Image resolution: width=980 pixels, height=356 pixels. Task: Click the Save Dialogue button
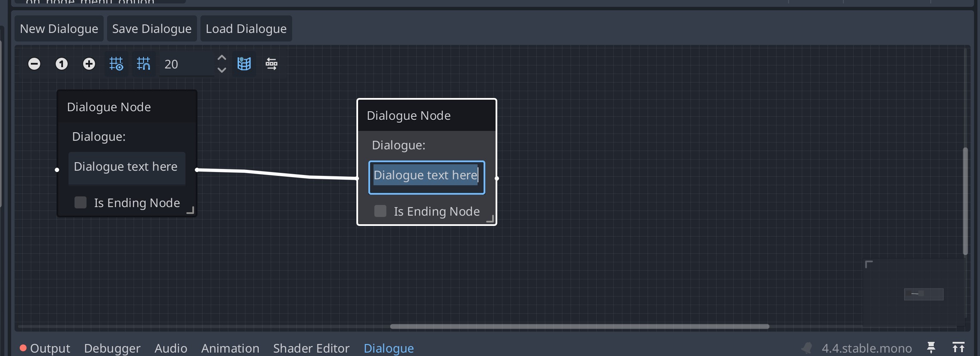click(x=152, y=29)
